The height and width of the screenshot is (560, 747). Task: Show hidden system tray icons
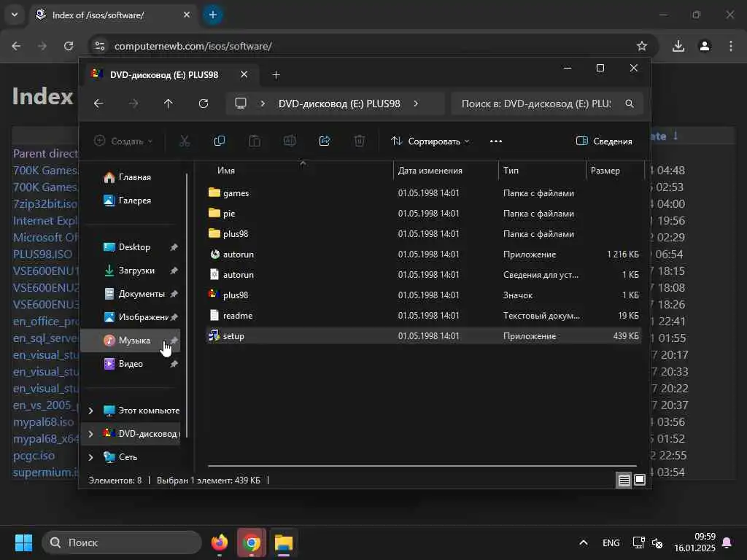click(583, 542)
